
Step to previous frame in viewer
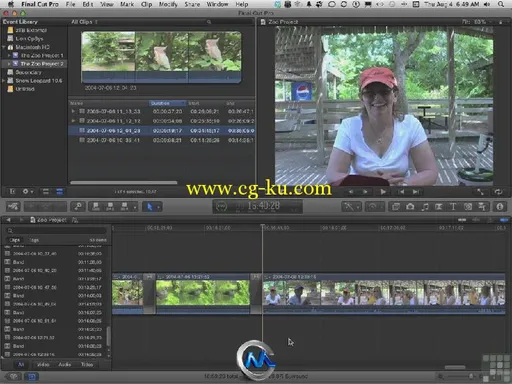(351, 192)
